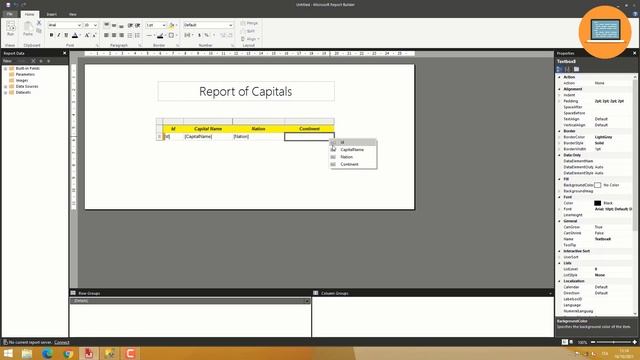This screenshot has width=640, height=360.
Task: Open the New dropdown in Report Data
Action: pos(8,61)
